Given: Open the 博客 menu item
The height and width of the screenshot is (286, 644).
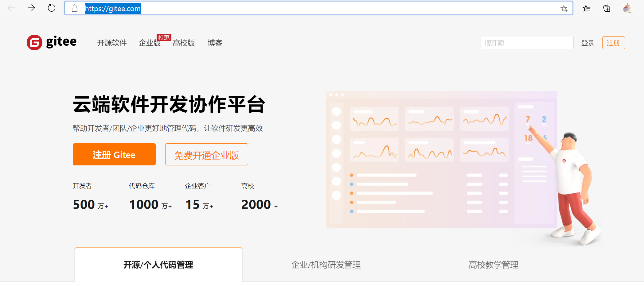Looking at the screenshot, I should [x=215, y=43].
